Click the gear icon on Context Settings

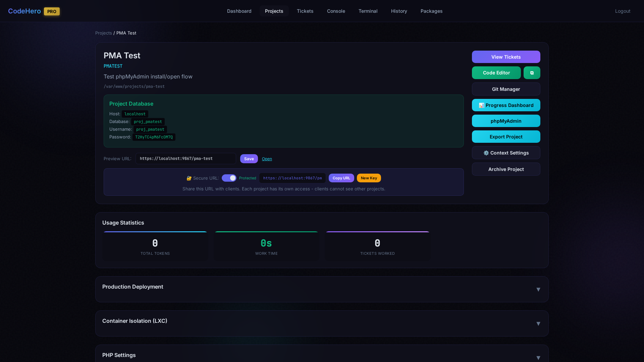point(486,153)
